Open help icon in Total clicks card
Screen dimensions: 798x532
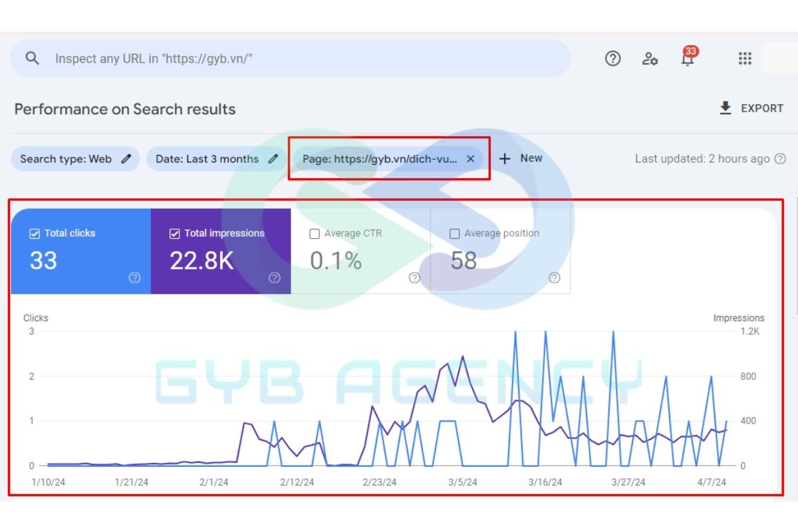(134, 278)
